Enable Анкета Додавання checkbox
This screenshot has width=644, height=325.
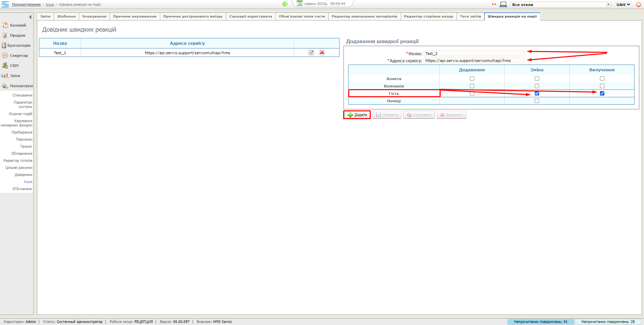tap(472, 79)
